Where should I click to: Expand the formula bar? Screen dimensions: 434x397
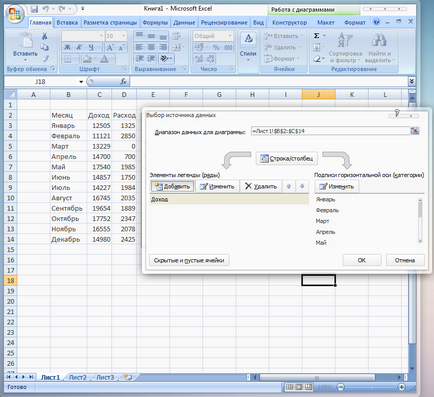pos(412,81)
